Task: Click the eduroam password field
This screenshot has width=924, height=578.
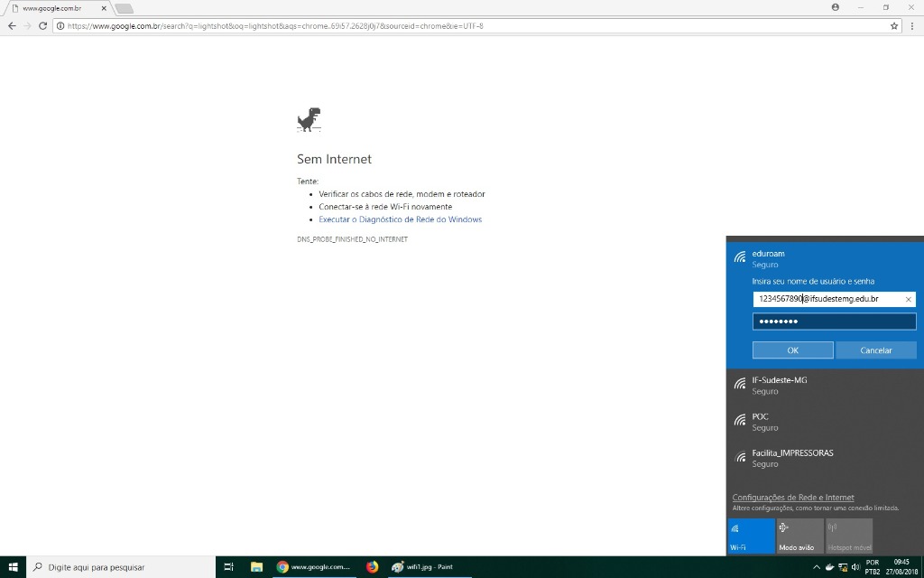Action: point(834,322)
